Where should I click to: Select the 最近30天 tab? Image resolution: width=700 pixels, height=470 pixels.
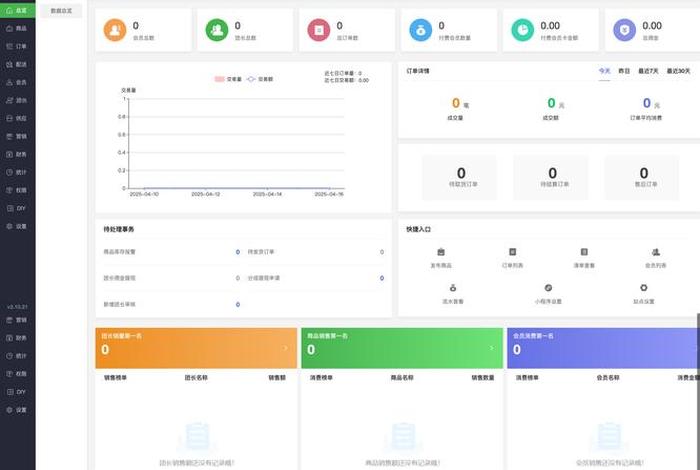679,71
